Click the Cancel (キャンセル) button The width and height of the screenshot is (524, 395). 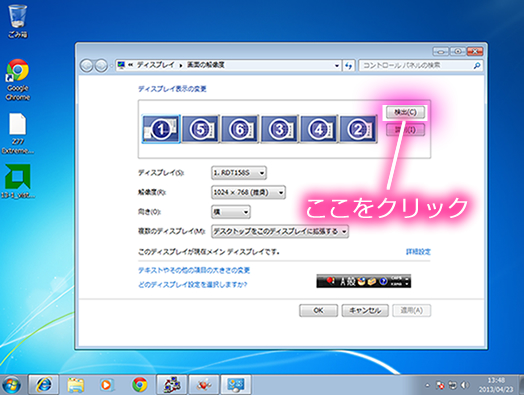[365, 310]
